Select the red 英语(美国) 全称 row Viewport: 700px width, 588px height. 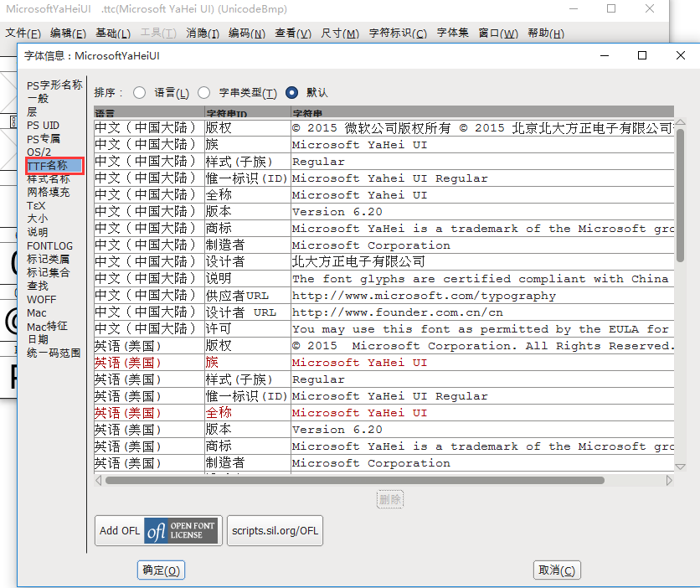[x=384, y=413]
